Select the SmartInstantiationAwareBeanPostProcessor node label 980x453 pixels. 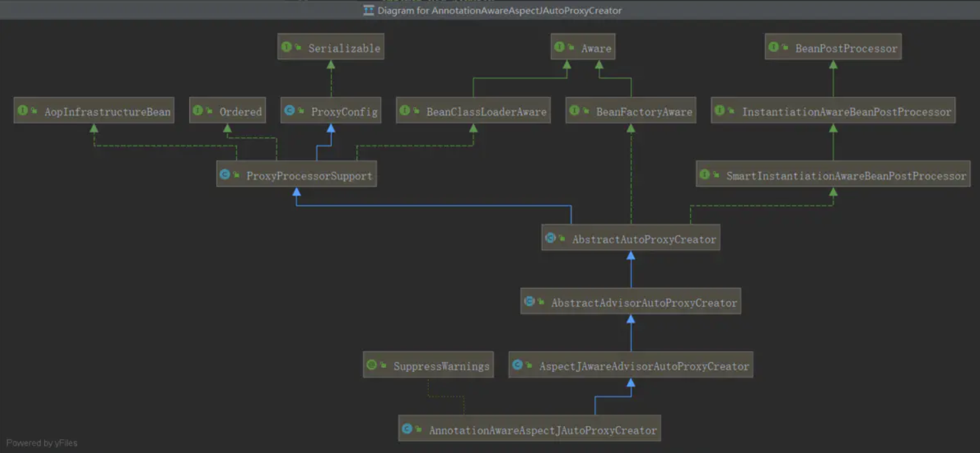pyautogui.click(x=846, y=176)
